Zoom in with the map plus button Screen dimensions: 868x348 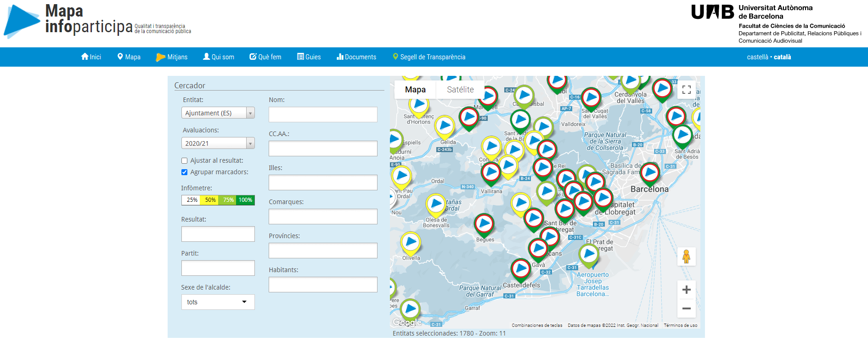tap(686, 290)
